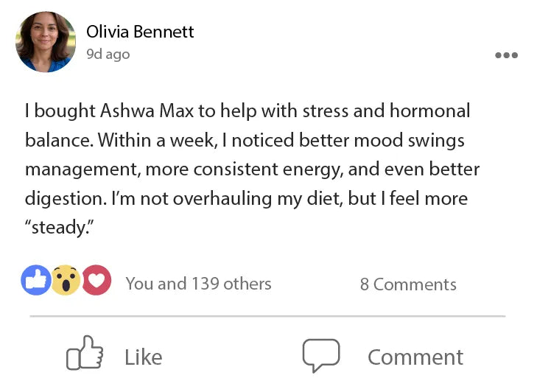Click the "9d ago" post timestamp
Viewport: 537px width, 392px height.
click(x=108, y=55)
